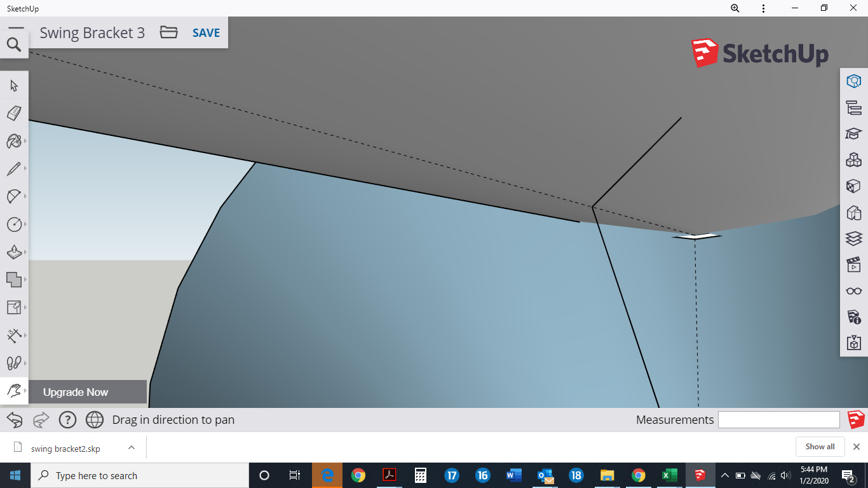Activate the Walk footprints tool
Image resolution: width=868 pixels, height=488 pixels.
(13, 363)
